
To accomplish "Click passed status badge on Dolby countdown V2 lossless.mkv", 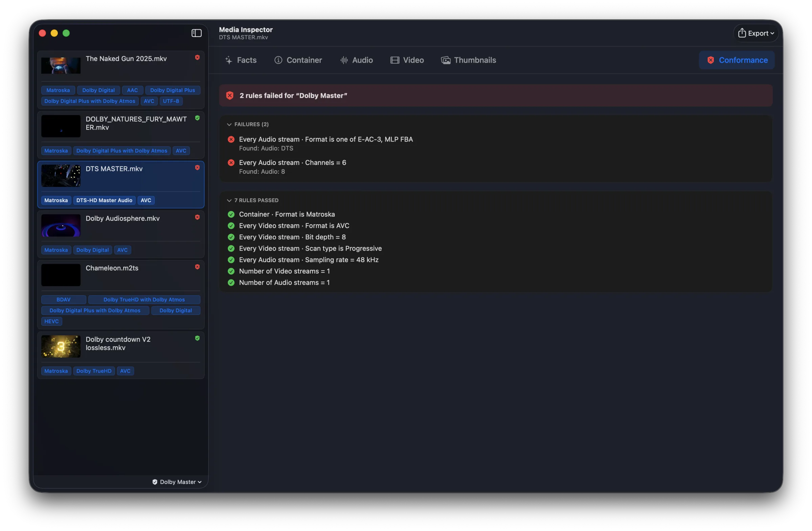I will point(197,338).
